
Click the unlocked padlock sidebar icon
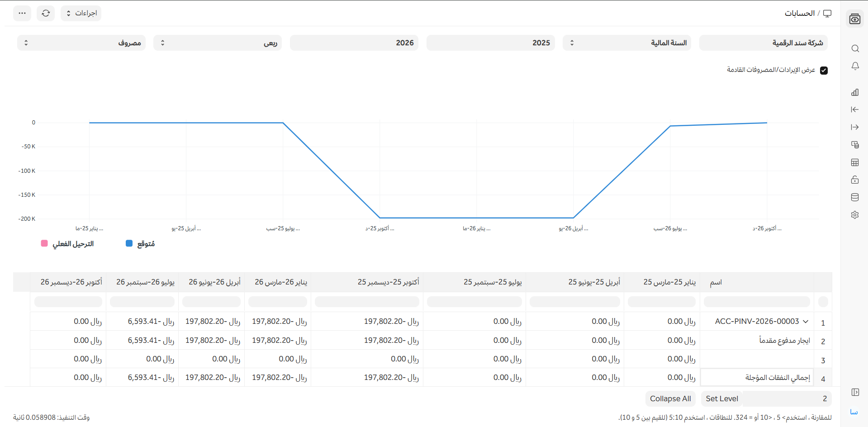pyautogui.click(x=855, y=180)
